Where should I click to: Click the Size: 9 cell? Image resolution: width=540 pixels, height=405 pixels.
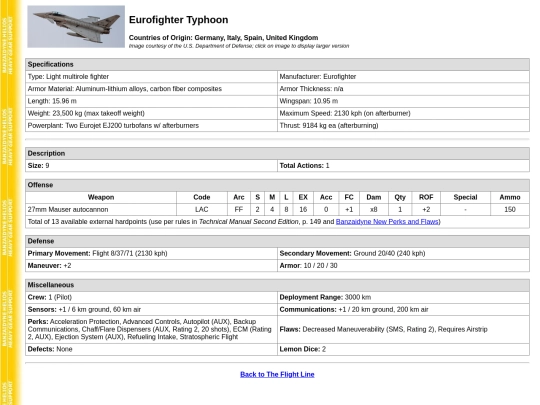[152, 166]
